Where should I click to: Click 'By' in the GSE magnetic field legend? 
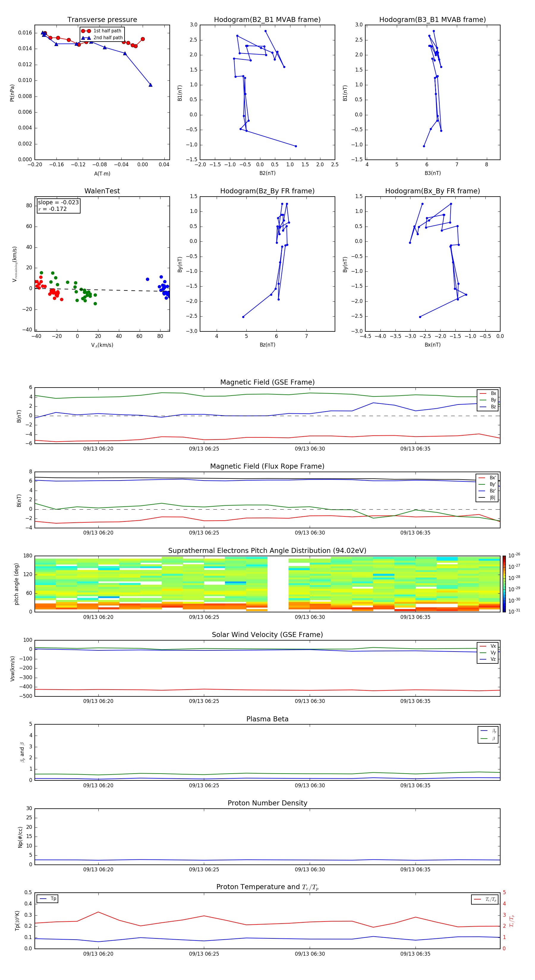pyautogui.click(x=488, y=400)
